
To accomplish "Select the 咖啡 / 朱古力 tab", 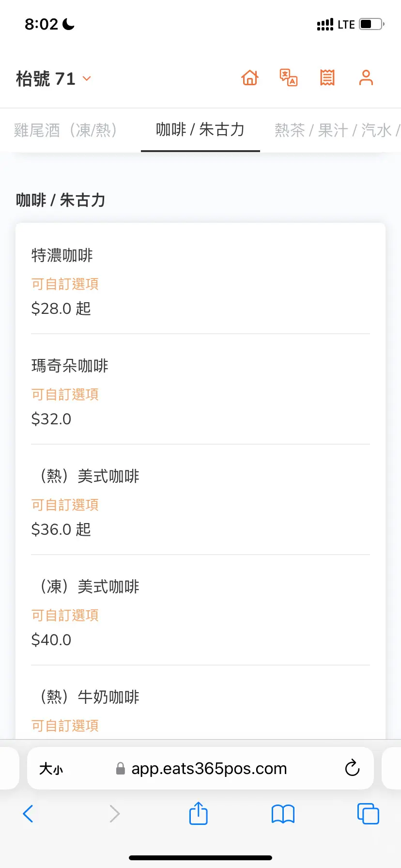I will 200,130.
